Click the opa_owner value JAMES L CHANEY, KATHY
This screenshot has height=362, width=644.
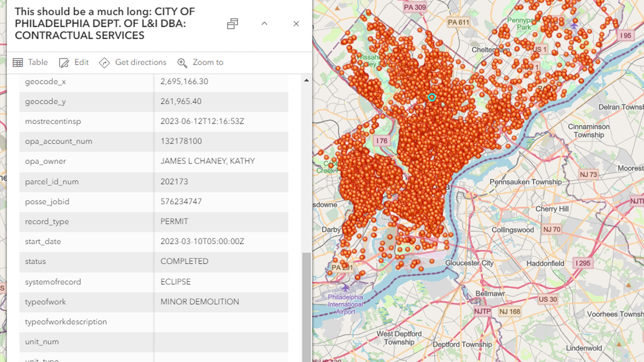pos(208,161)
